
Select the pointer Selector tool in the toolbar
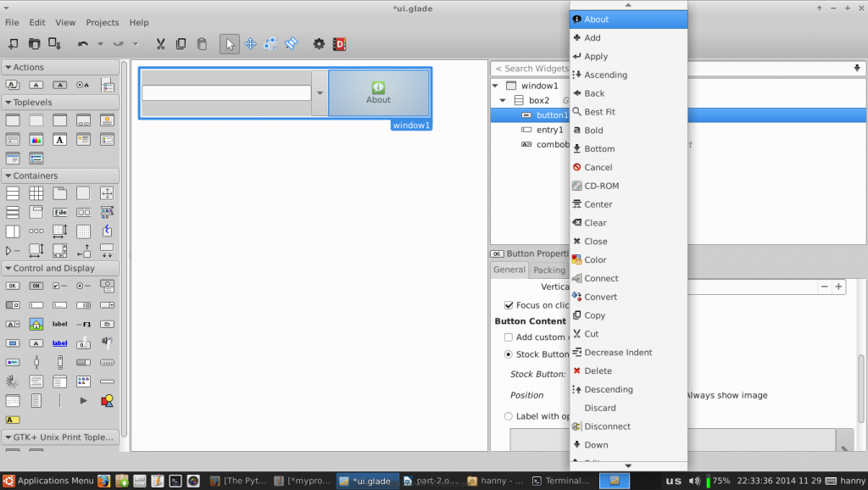229,43
